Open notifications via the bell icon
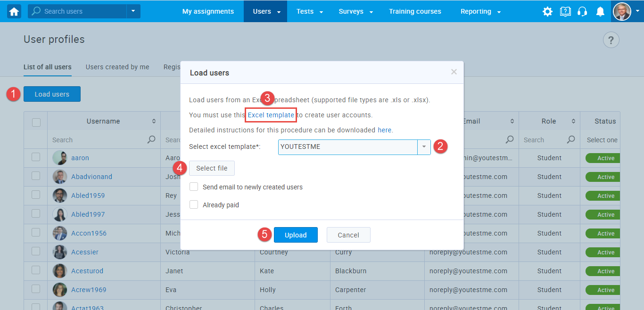This screenshot has height=310, width=644. 600,11
